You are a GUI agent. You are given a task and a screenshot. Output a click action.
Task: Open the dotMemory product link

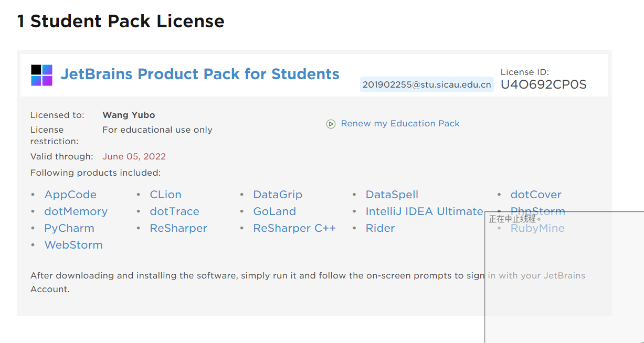pyautogui.click(x=76, y=211)
